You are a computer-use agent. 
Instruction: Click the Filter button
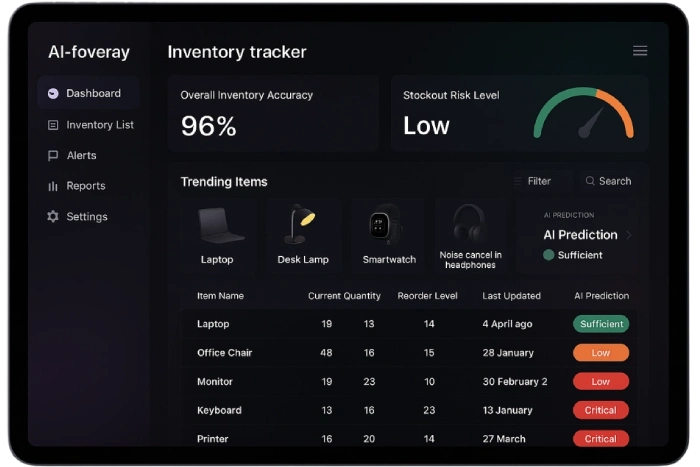pyautogui.click(x=542, y=181)
